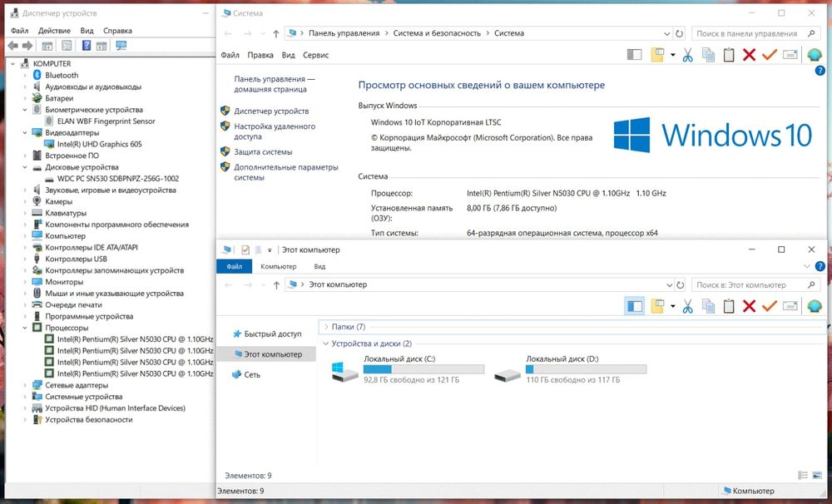
Task: Open the Файл tab in Explorer ribbon
Action: [x=234, y=266]
